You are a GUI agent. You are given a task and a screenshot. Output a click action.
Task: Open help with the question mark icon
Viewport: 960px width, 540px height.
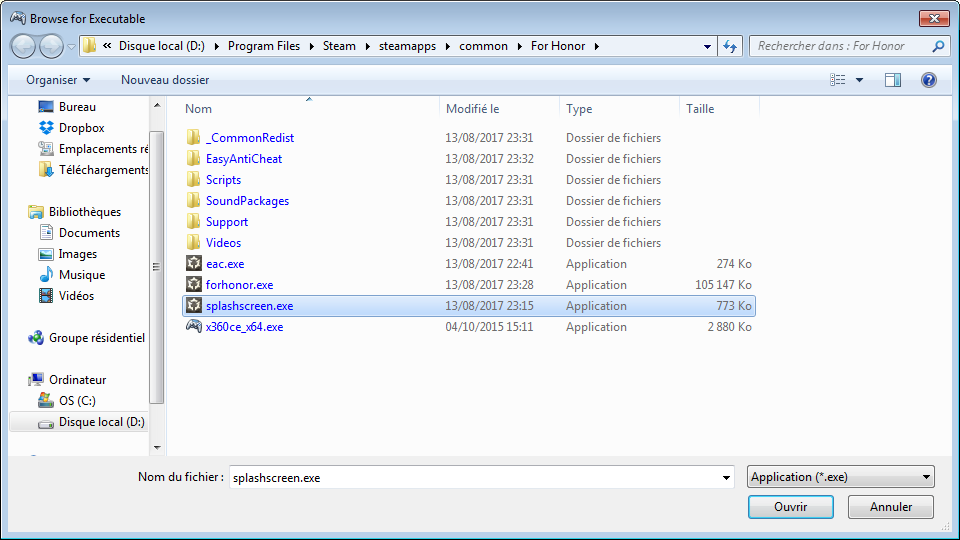point(928,80)
